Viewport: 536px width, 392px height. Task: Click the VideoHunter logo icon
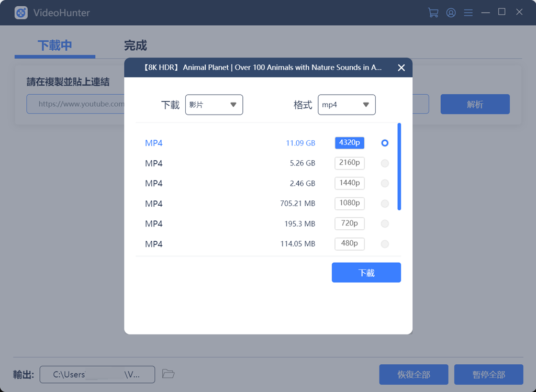tap(21, 13)
